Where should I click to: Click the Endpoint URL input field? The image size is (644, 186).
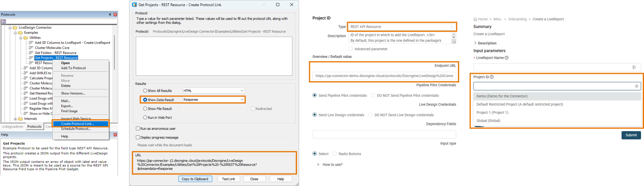pyautogui.click(x=385, y=76)
